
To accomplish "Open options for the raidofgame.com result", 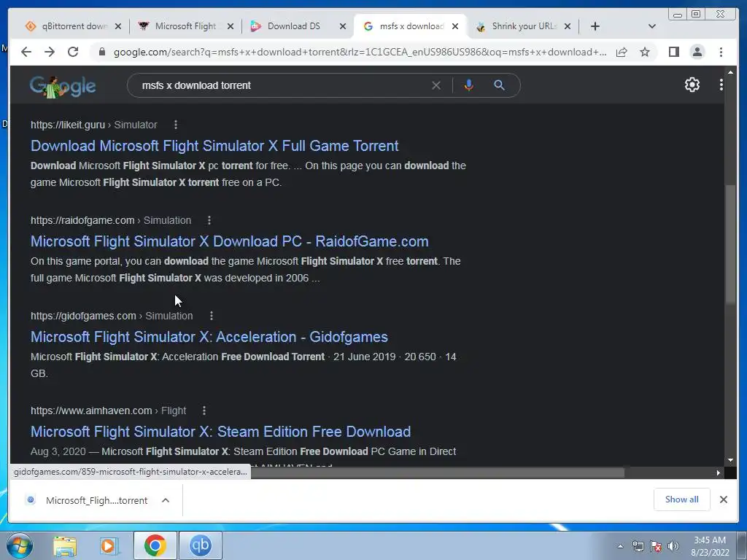I will click(x=209, y=220).
